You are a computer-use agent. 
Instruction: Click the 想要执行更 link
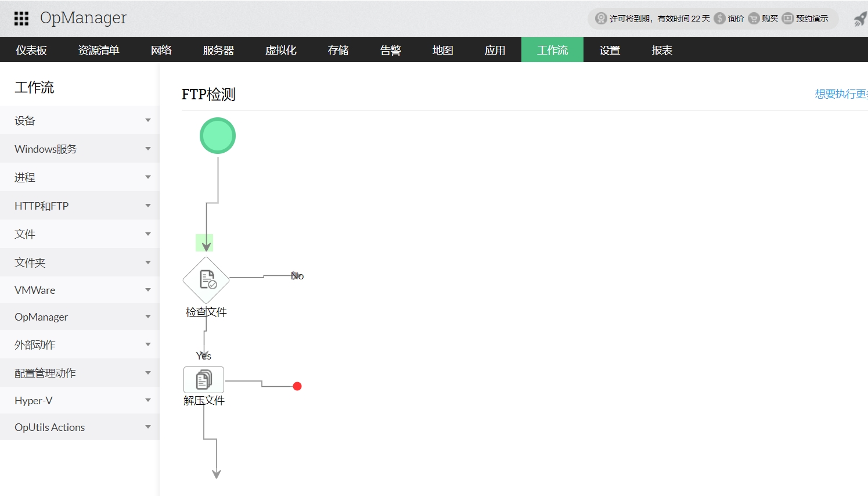[841, 94]
